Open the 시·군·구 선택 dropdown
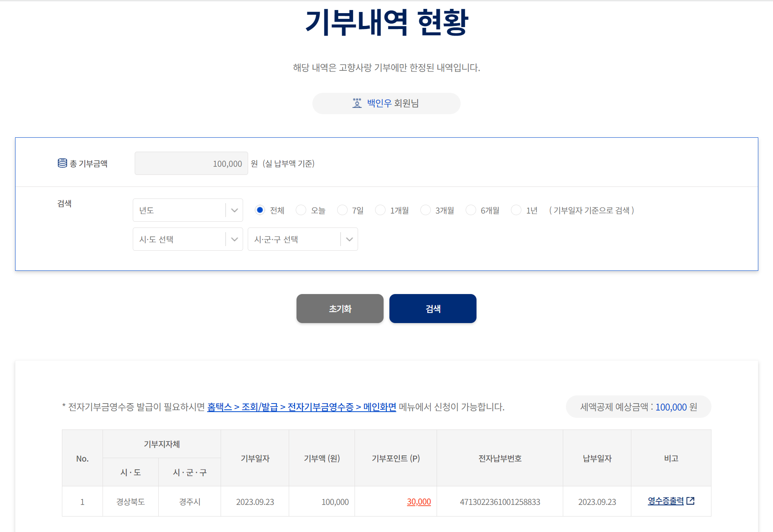773x532 pixels. click(x=302, y=239)
